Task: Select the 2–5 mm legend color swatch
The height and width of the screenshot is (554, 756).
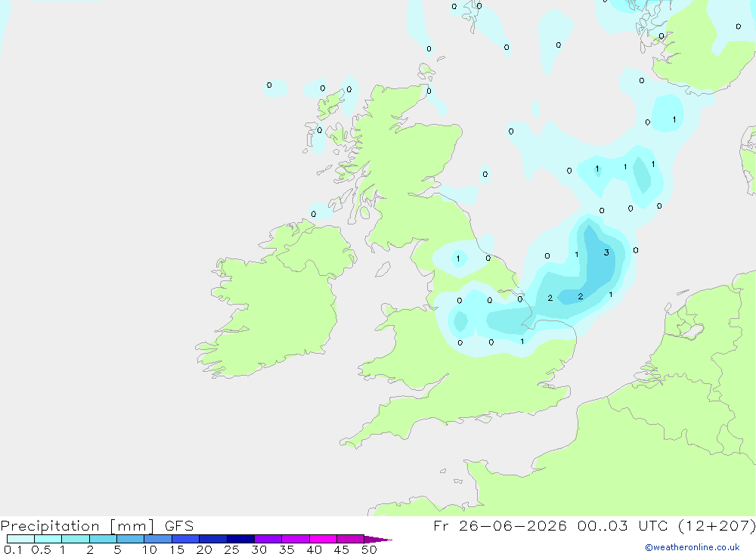Action: pyautogui.click(x=103, y=539)
